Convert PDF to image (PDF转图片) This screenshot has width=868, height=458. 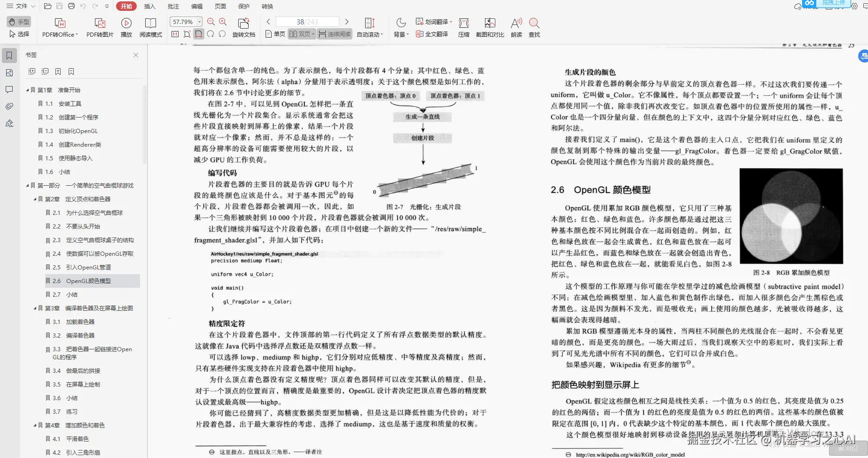pos(100,28)
